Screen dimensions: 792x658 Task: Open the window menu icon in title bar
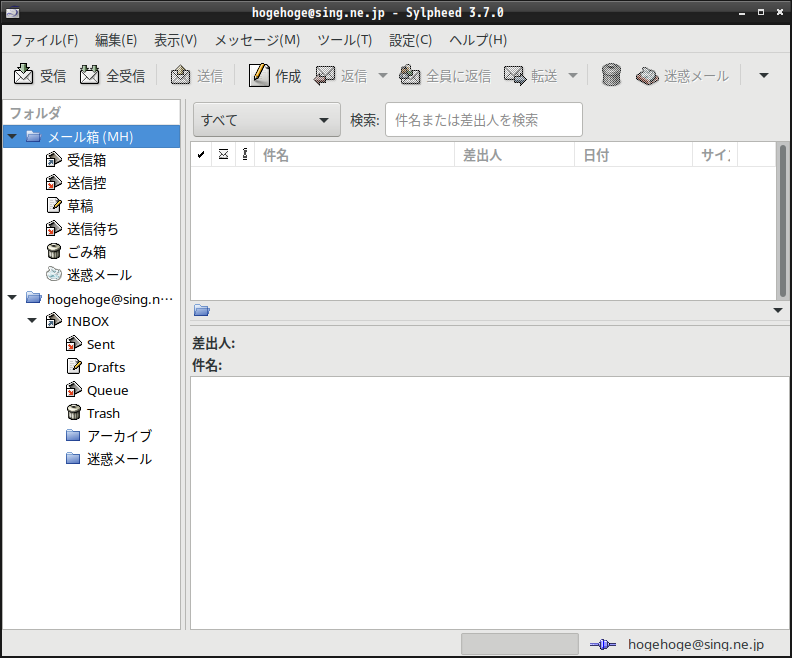[12, 12]
